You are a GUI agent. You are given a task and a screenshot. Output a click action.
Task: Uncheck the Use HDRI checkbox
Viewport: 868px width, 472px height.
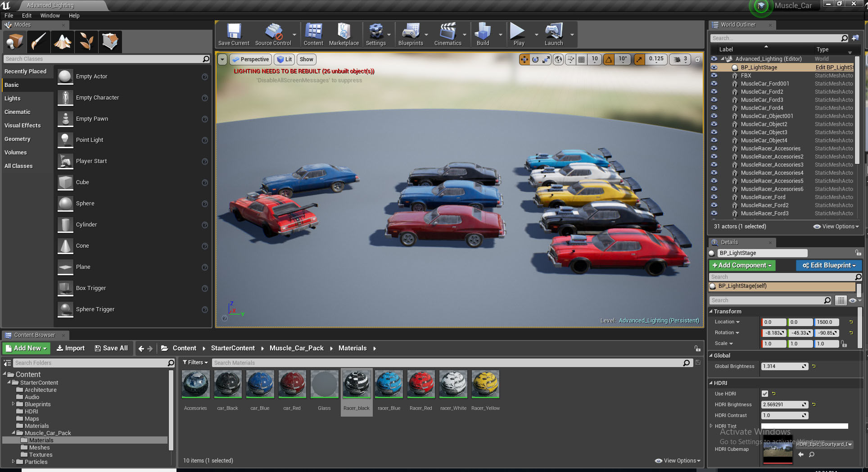coord(765,394)
